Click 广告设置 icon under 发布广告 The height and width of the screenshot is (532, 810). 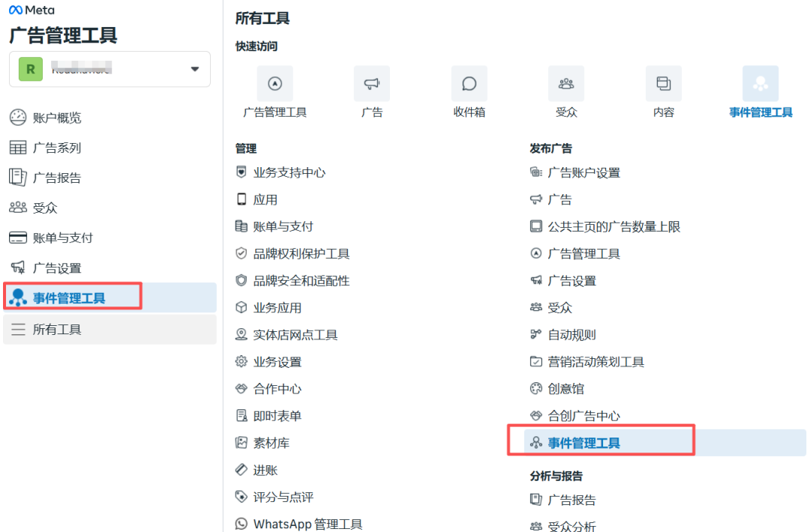536,280
